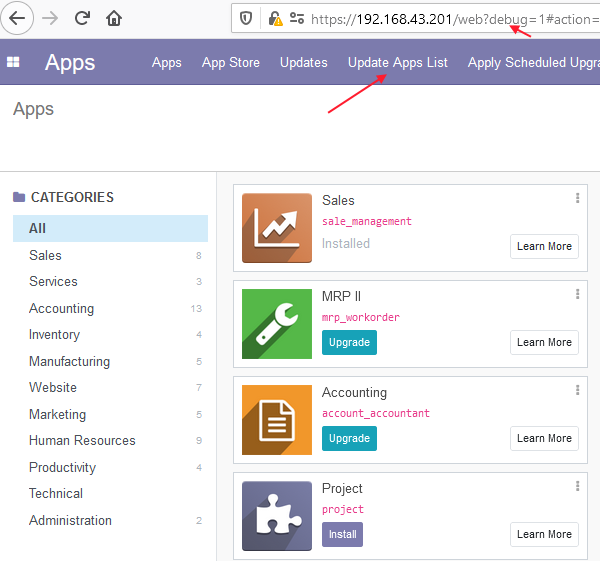600x561 pixels.
Task: Click the Sales app chart icon
Action: [x=277, y=228]
